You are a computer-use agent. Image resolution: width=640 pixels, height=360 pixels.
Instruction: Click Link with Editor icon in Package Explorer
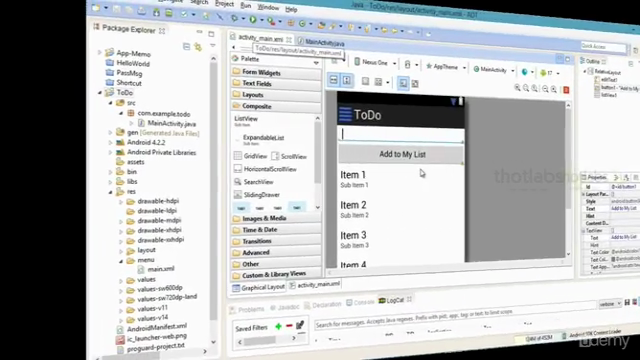click(x=198, y=47)
